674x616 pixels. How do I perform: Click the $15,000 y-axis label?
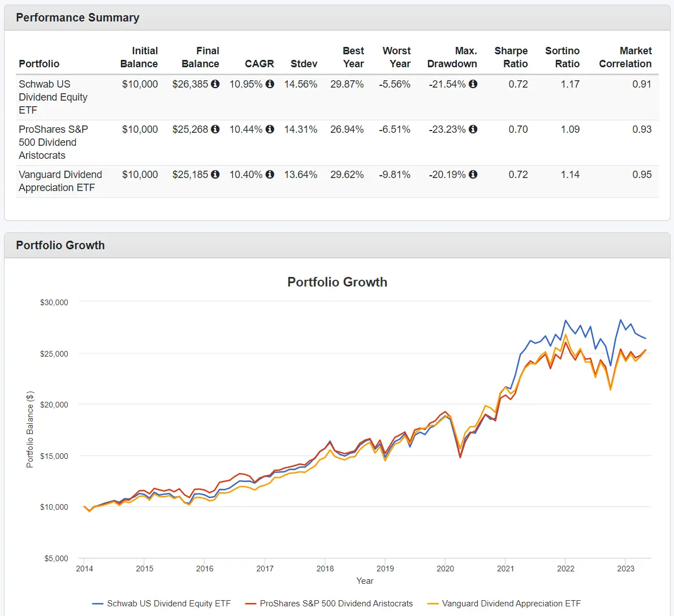coord(54,456)
